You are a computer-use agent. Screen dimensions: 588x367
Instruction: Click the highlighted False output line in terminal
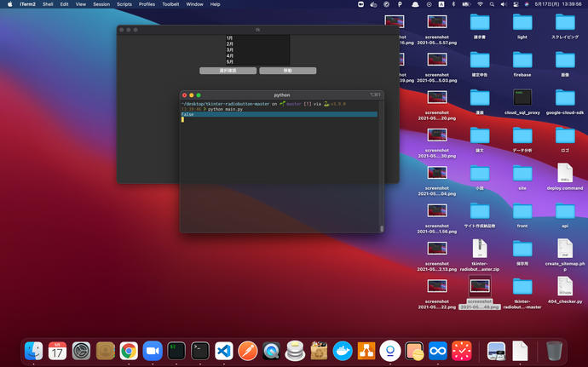pos(279,114)
